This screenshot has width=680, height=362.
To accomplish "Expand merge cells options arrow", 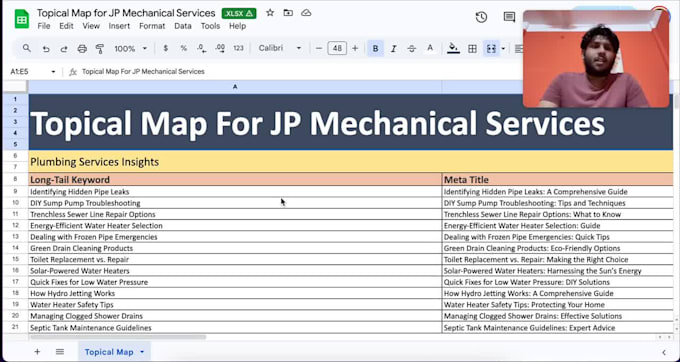I will (503, 49).
